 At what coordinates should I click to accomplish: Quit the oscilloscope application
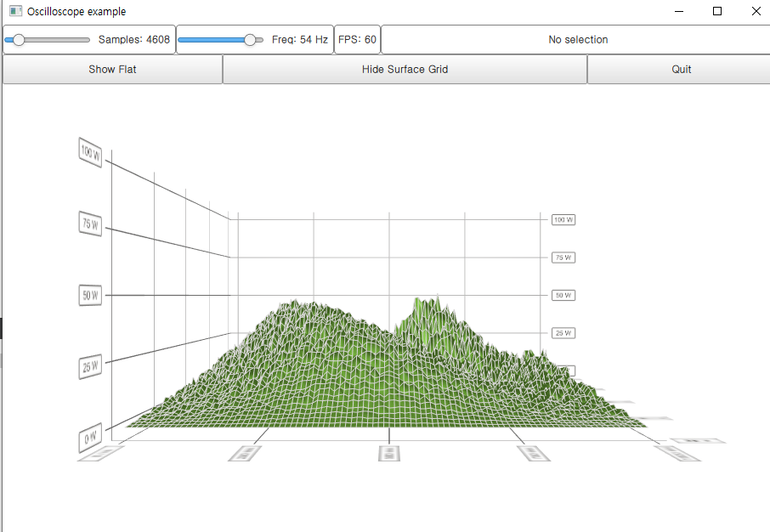pos(681,70)
